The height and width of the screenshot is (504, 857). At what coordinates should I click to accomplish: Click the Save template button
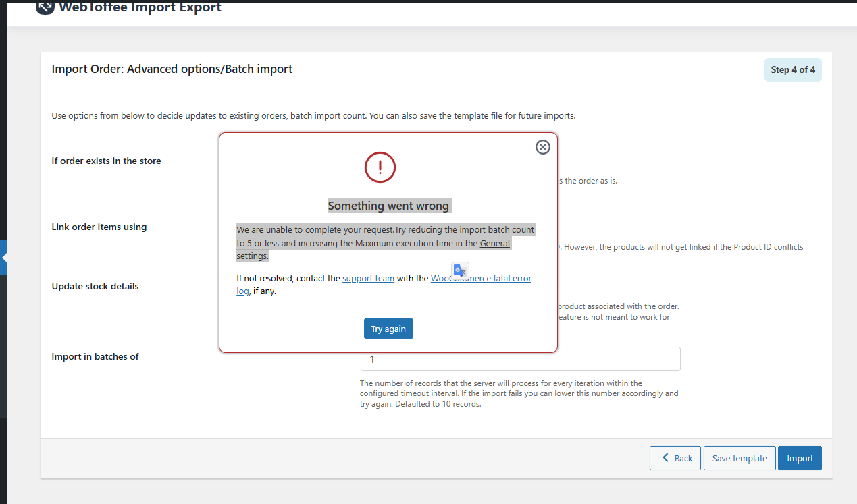pos(739,458)
